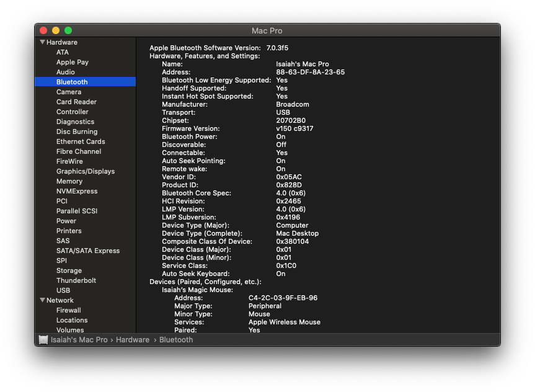View Diagnostics hardware info
Screen dimensions: 535x392
point(75,122)
